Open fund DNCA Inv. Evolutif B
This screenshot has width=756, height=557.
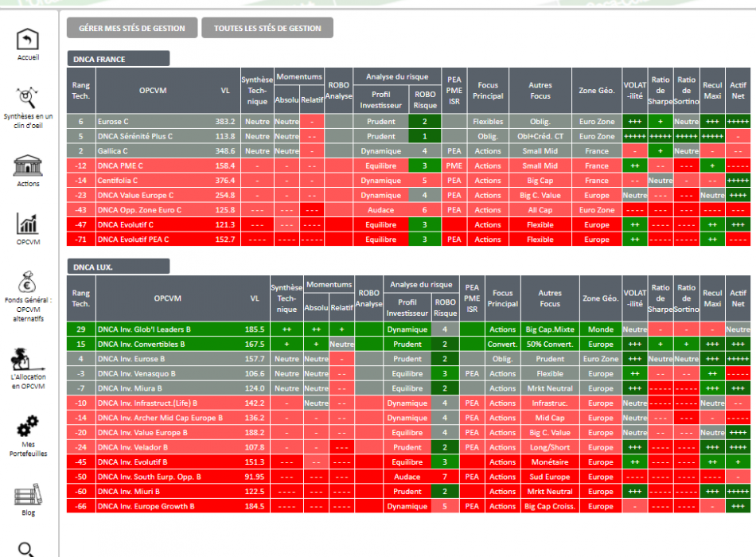(x=133, y=462)
